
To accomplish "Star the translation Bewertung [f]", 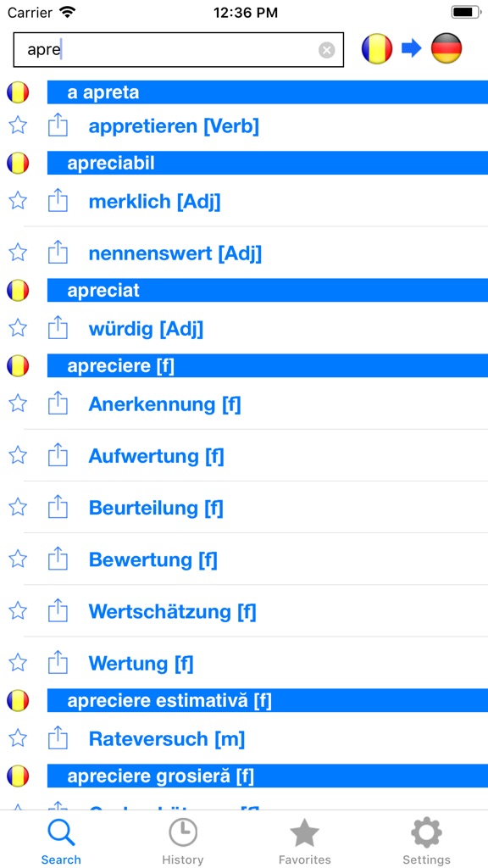I will [x=18, y=559].
